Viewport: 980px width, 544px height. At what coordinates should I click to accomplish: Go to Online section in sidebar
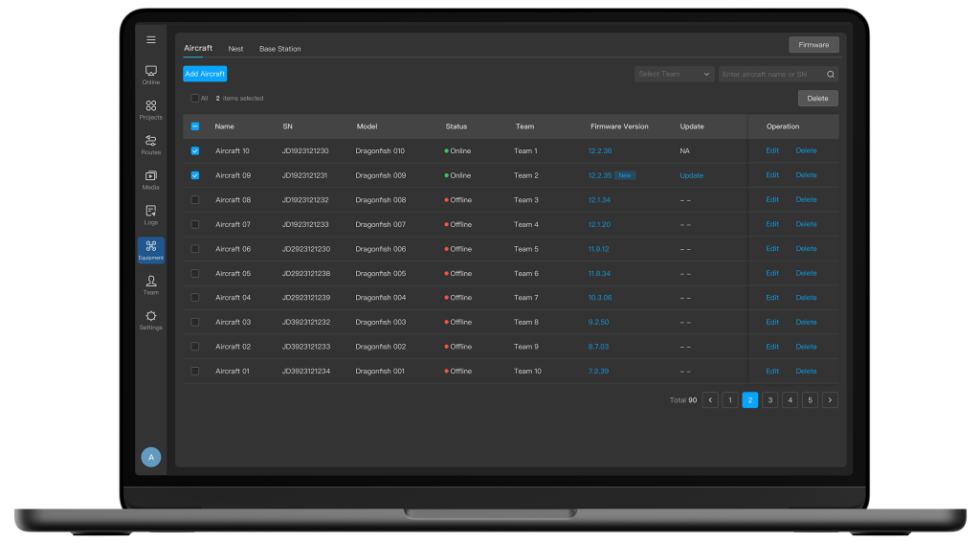151,74
